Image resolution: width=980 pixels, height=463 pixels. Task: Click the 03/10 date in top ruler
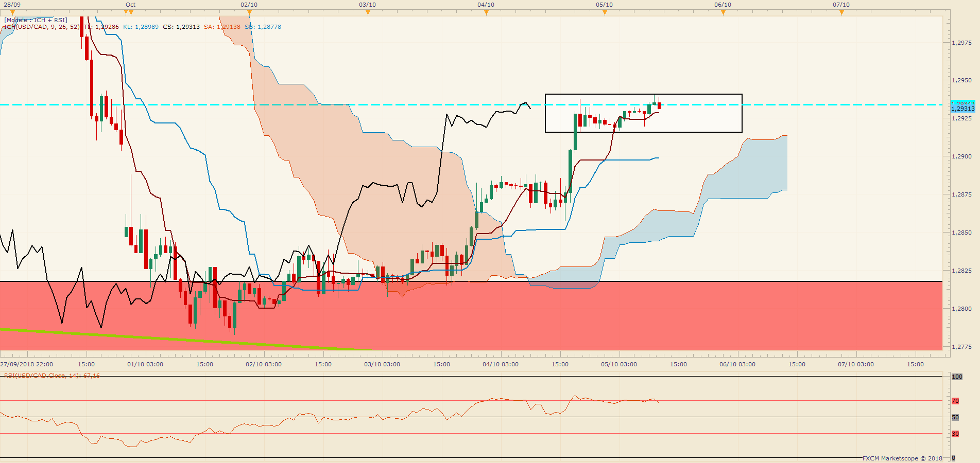[368, 5]
